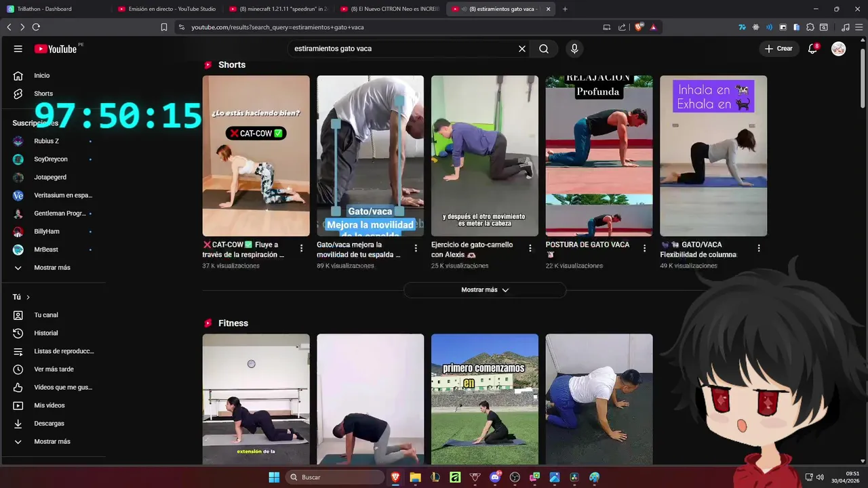Click the taskbar Buscar search box
This screenshot has width=868, height=488.
336,477
